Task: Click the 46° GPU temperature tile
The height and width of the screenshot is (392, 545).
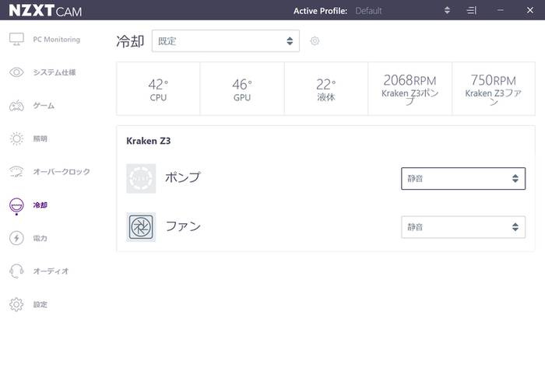Action: 242,89
